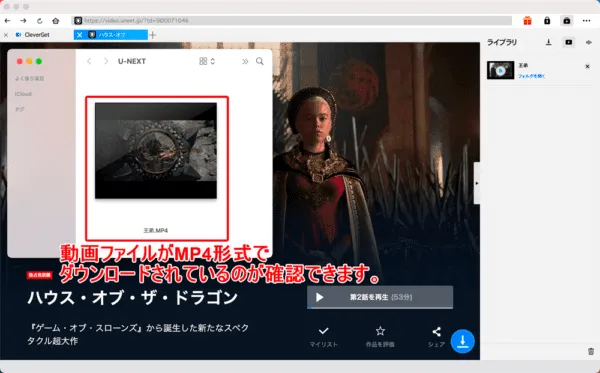Select iCloud in Finder sidebar
Screen dimensions: 600x373
click(23, 94)
